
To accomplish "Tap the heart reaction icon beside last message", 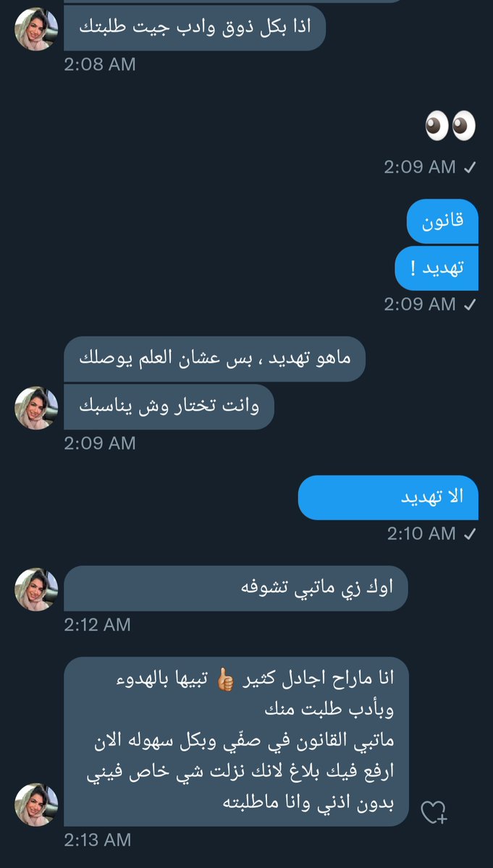I will click(x=434, y=814).
